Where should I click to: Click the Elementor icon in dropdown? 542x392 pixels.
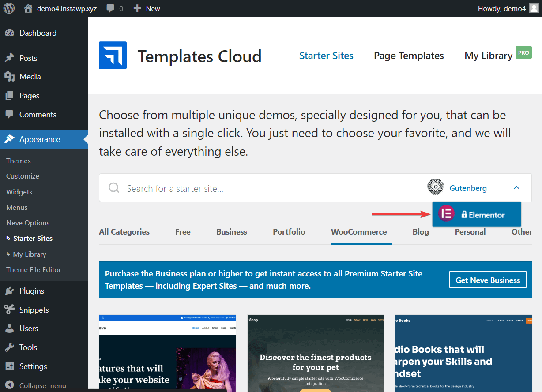(x=446, y=214)
